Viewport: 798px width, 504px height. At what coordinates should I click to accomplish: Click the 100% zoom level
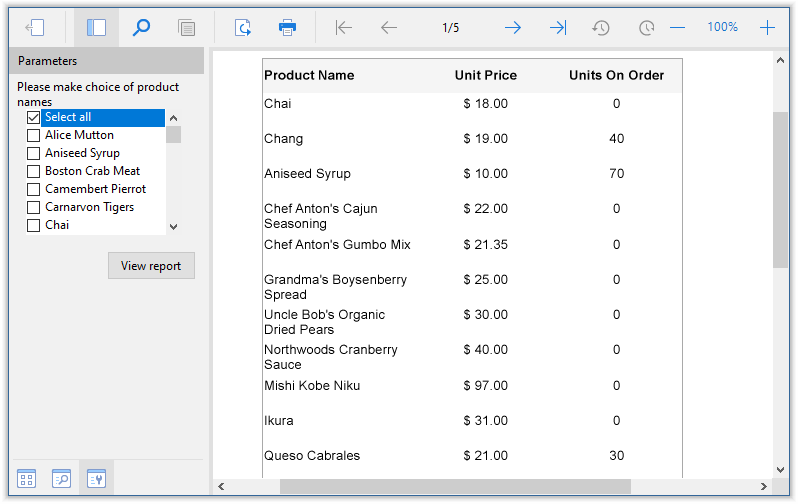point(722,27)
